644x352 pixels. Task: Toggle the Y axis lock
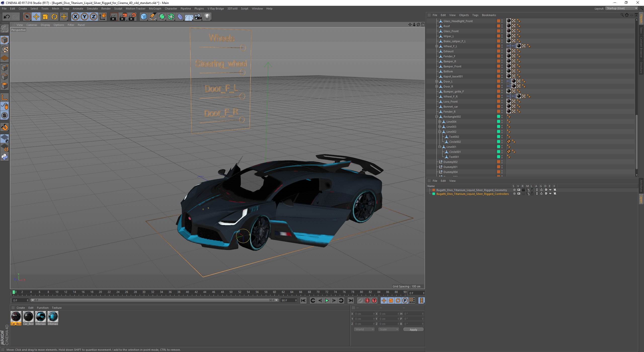pos(85,17)
